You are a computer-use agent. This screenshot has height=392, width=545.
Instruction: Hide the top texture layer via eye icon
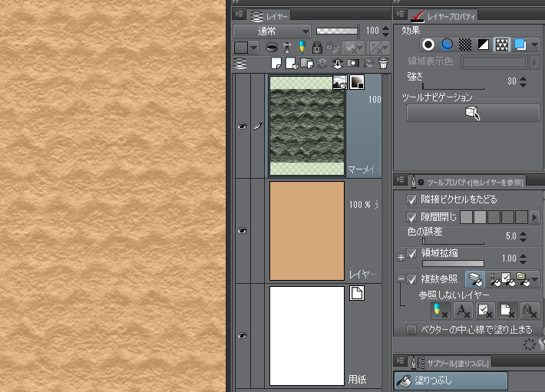(243, 127)
